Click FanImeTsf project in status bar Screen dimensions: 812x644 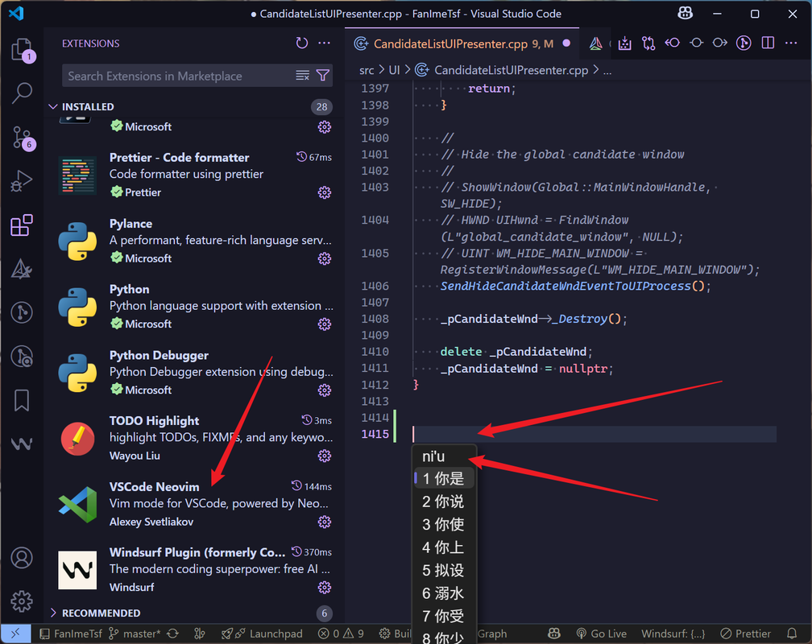coord(71,634)
